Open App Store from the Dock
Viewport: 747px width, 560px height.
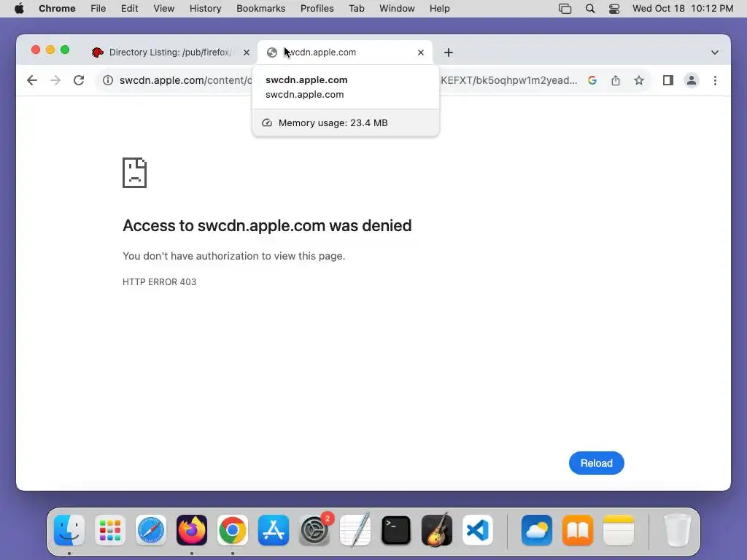point(274,530)
